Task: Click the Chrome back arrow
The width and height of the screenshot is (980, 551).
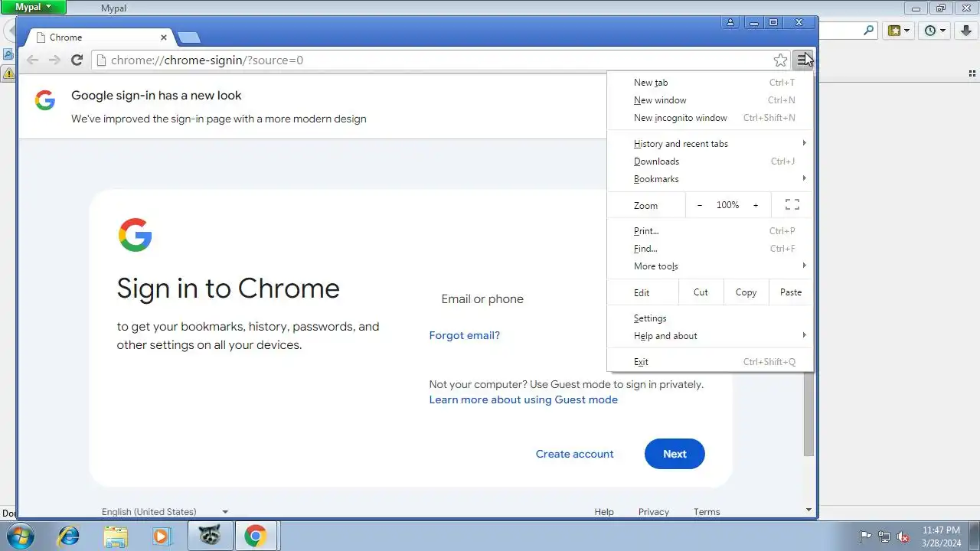Action: 32,60
